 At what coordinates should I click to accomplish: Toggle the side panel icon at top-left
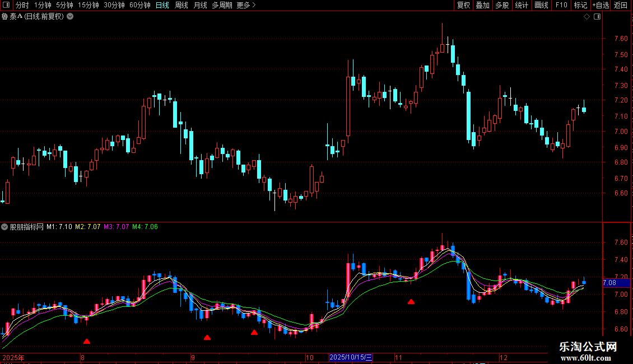[6, 5]
